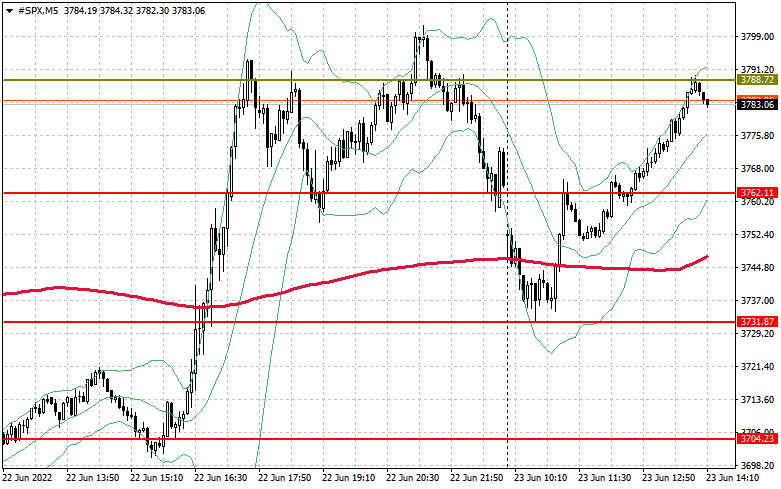Click the 3799.00 price scale value
The image size is (781, 489).
coord(758,37)
